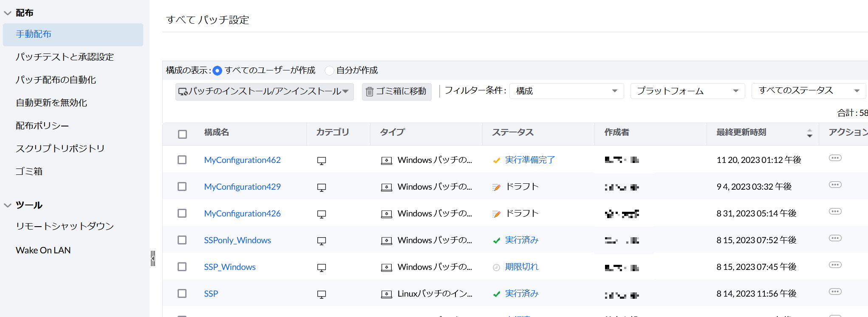The height and width of the screenshot is (317, 868).
Task: Open the 構成 filter dropdown
Action: tap(566, 91)
